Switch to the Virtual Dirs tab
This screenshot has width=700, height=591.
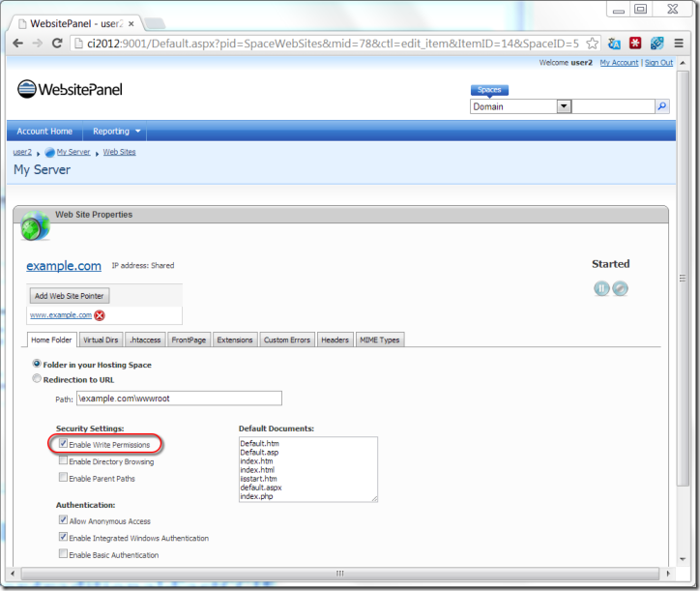point(102,340)
